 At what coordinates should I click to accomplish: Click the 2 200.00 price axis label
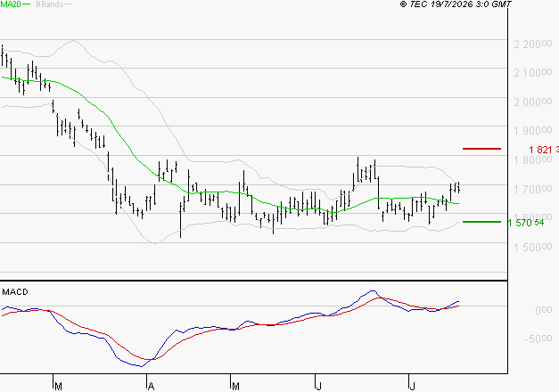click(533, 45)
